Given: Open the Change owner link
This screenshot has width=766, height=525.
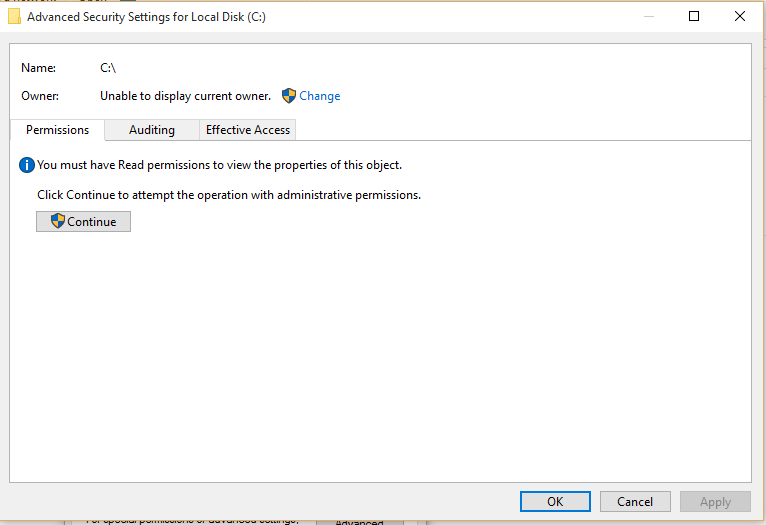Looking at the screenshot, I should point(320,96).
